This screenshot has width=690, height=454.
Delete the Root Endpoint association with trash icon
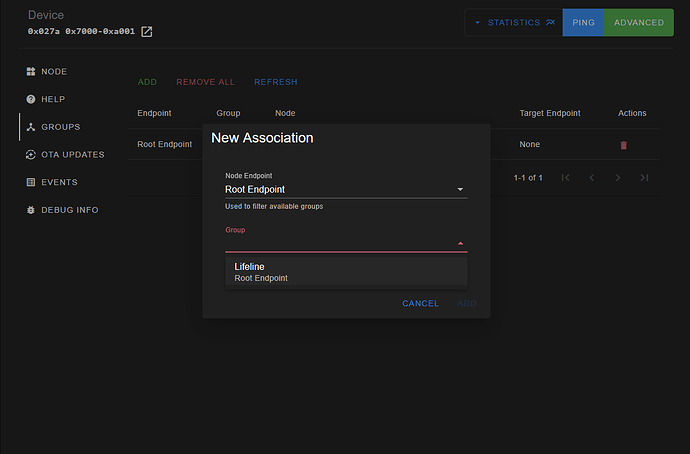pos(624,145)
